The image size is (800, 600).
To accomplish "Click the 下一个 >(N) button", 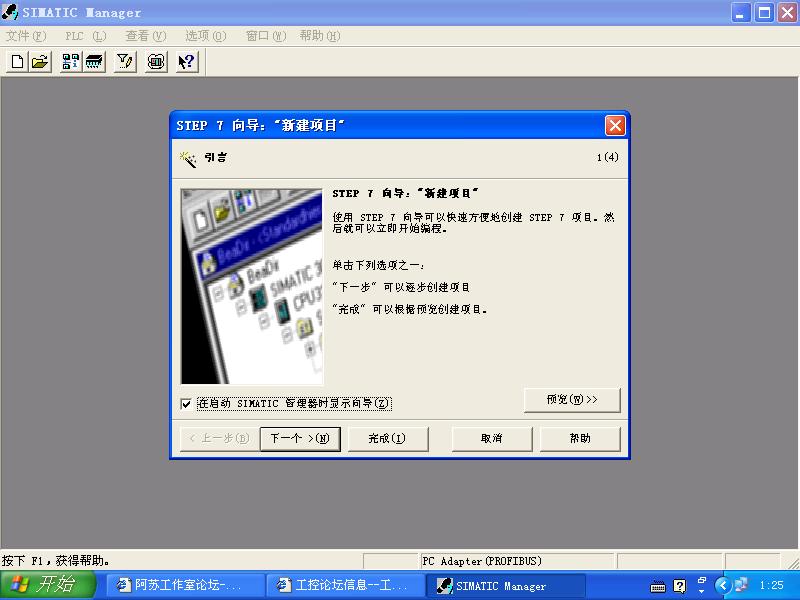I will 300,439.
